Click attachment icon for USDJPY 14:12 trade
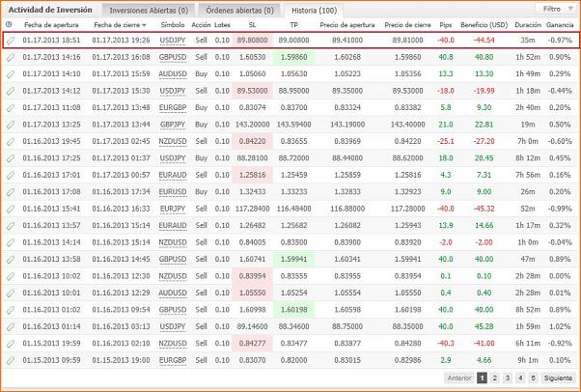 point(12,91)
